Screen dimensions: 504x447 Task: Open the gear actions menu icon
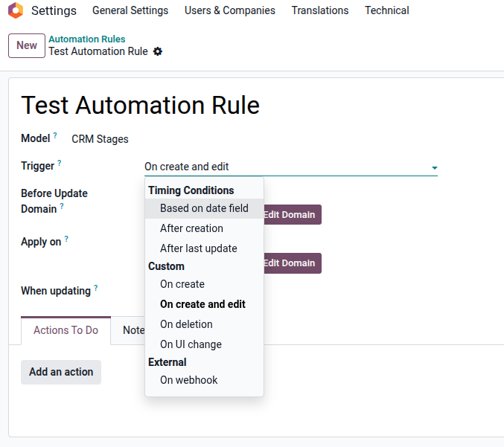157,52
